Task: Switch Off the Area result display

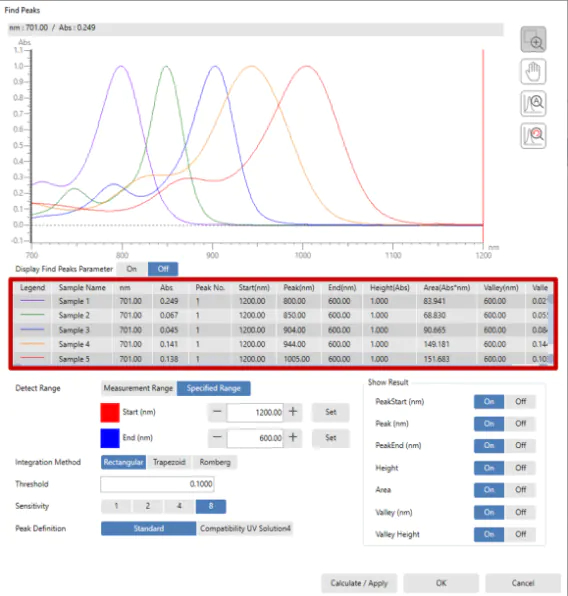Action: click(x=520, y=490)
